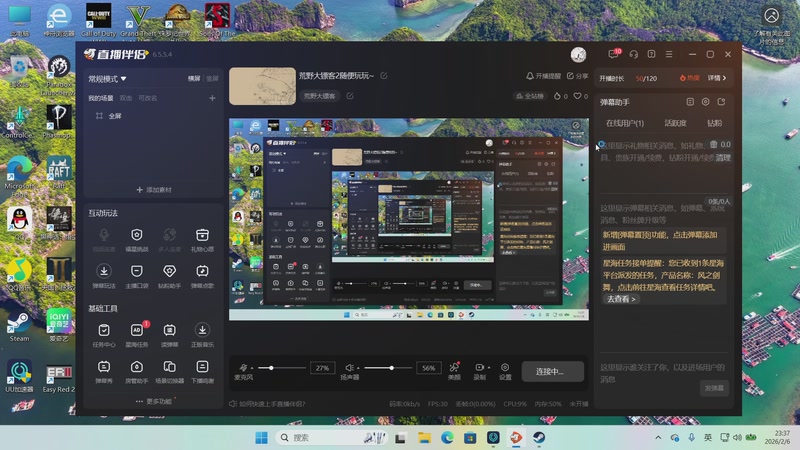This screenshot has width=800, height=450.
Task: Switch to 横屏 landscape mode
Action: pyautogui.click(x=194, y=79)
